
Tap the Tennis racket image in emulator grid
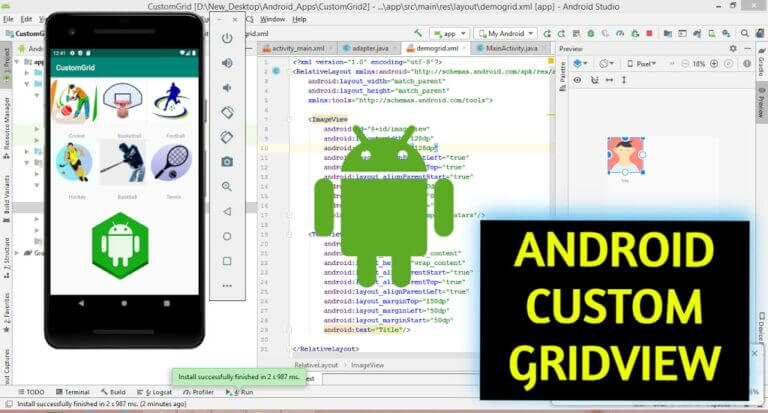point(172,162)
